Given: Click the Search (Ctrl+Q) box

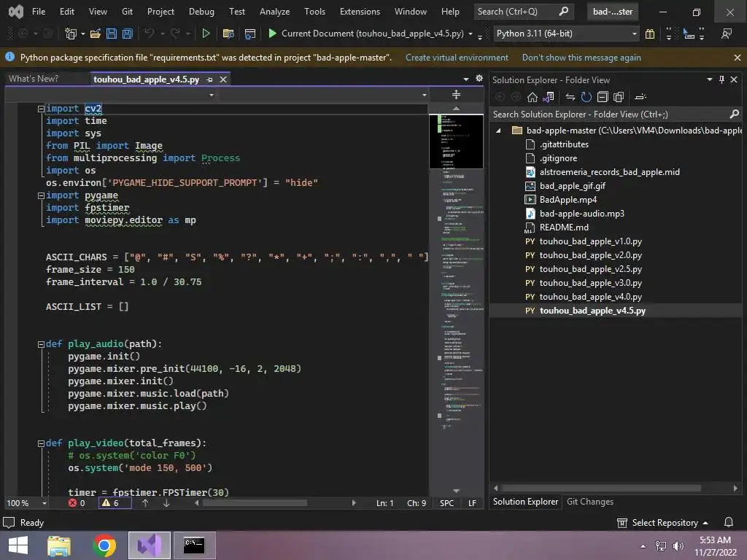Looking at the screenshot, I should (x=524, y=12).
